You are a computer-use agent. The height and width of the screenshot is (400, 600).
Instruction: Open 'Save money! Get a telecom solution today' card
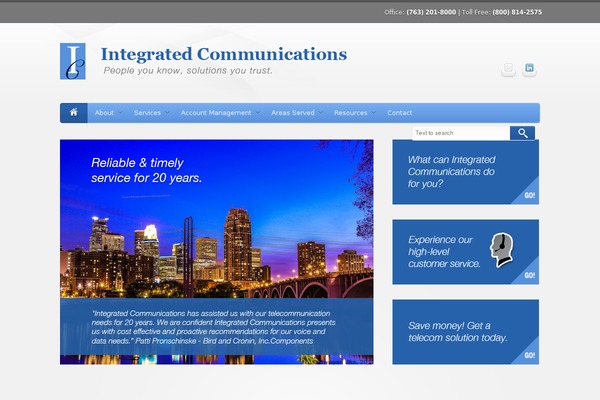[466, 332]
